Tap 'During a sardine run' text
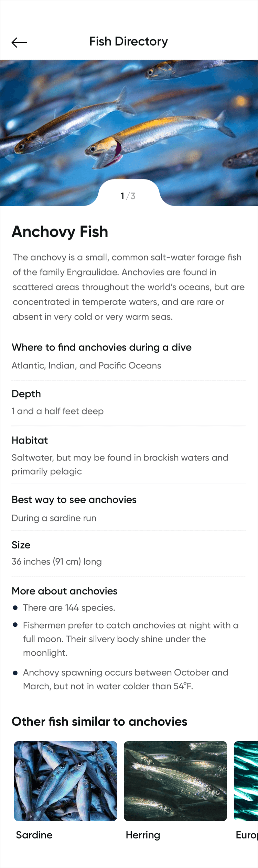 (54, 518)
